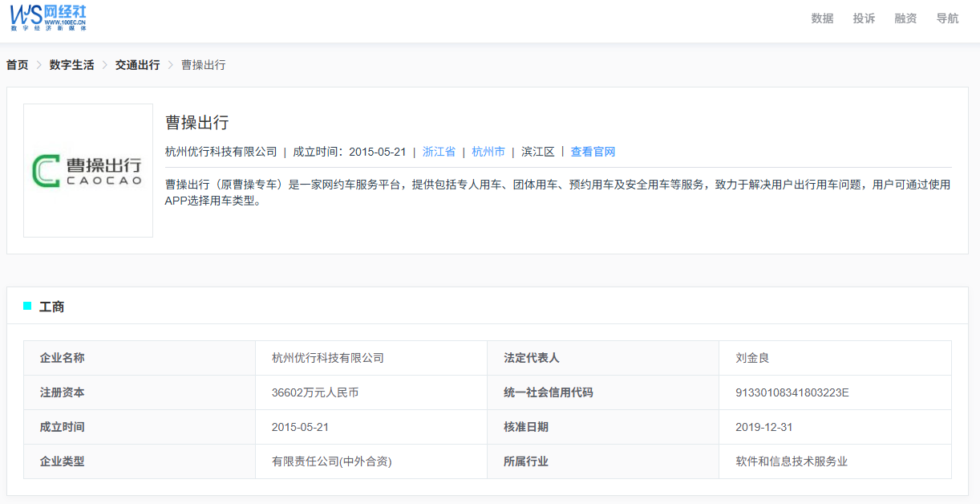Select the 2015-05-21 table cell
980x504 pixels.
click(371, 427)
